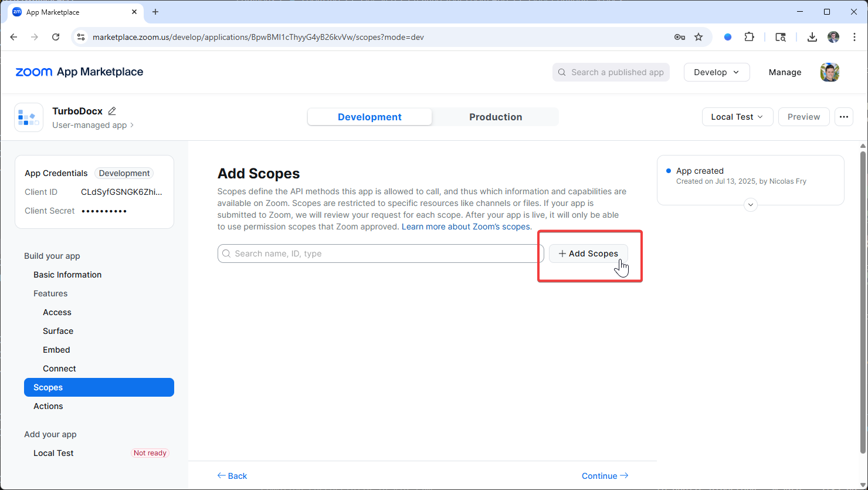The image size is (868, 490).
Task: Open Learn more about Zoom's scopes
Action: coord(467,227)
